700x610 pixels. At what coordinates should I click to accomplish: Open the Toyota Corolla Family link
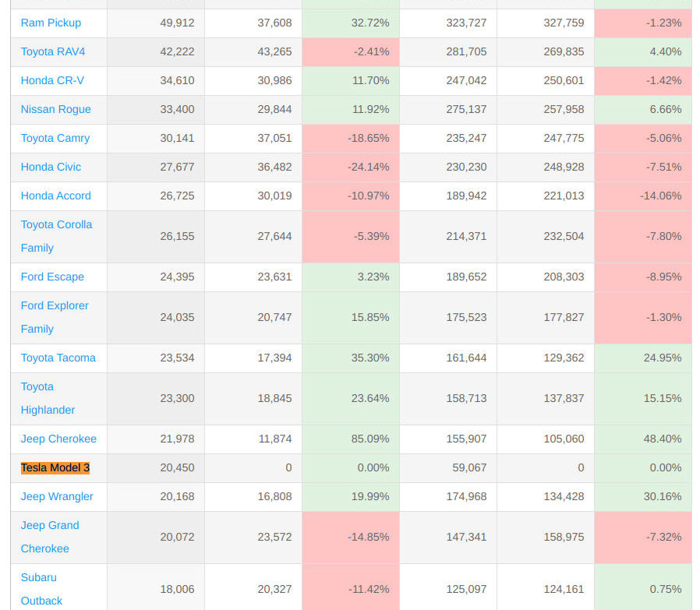tap(57, 236)
